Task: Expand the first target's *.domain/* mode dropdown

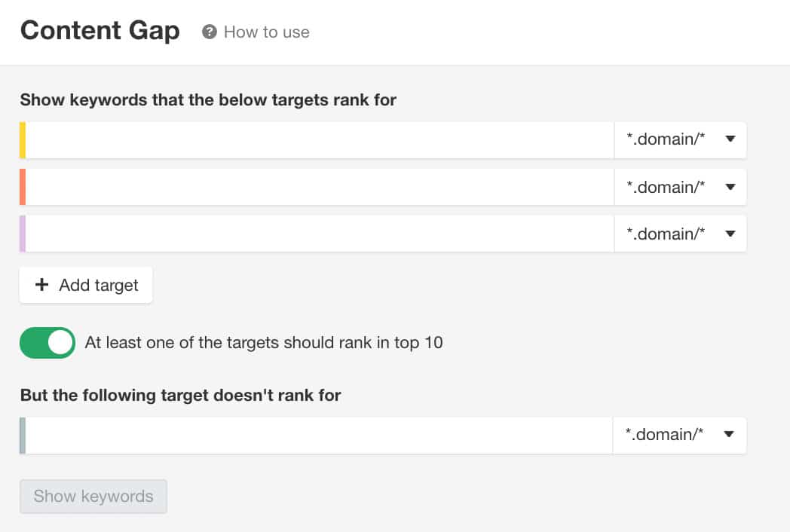Action: pyautogui.click(x=680, y=139)
